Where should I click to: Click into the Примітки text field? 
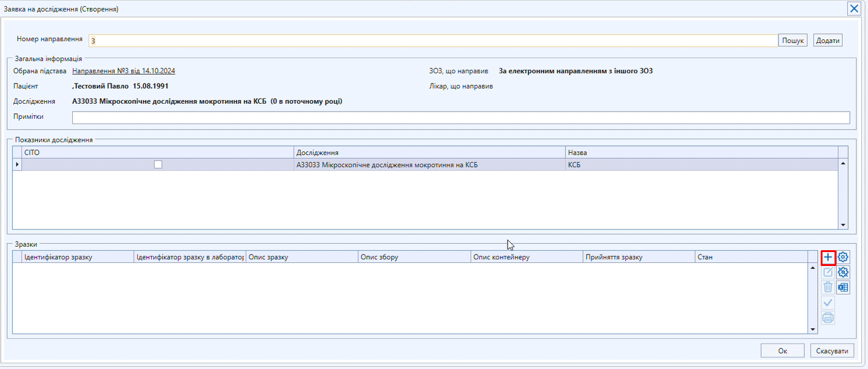[x=460, y=117]
